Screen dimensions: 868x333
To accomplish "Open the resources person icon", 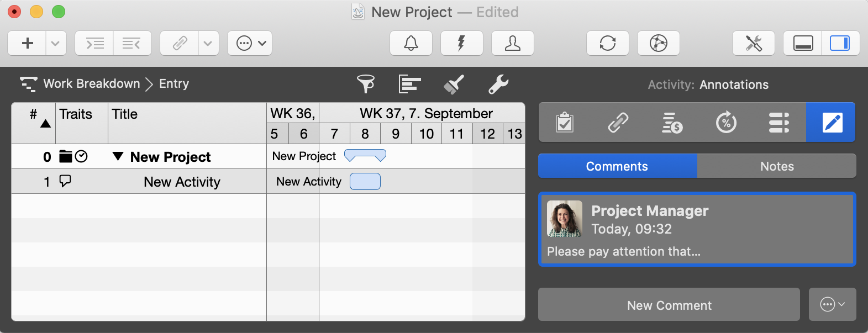I will click(x=512, y=43).
